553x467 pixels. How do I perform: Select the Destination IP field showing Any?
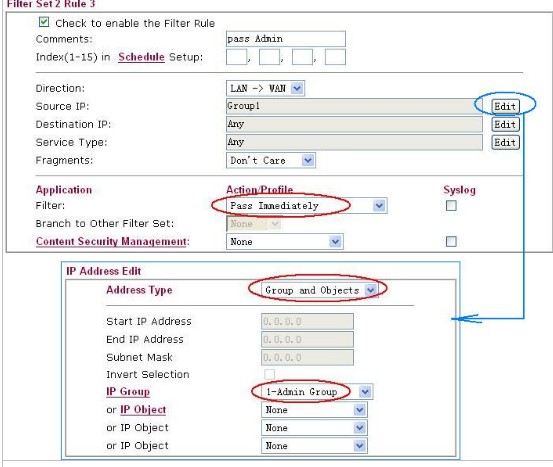pyautogui.click(x=354, y=124)
